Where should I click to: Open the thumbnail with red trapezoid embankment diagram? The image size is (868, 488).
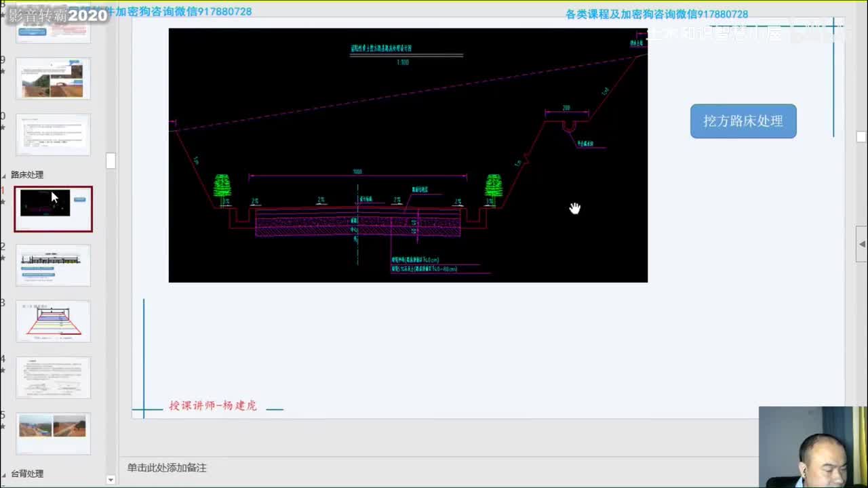(53, 321)
